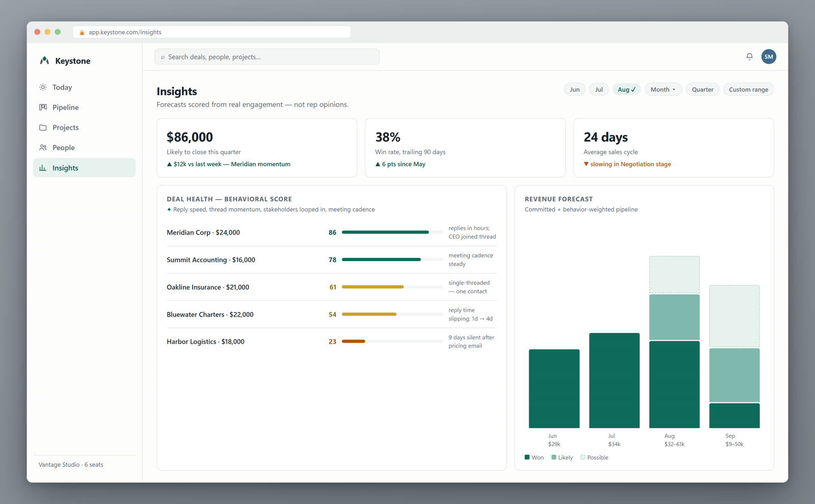Open the Today sun icon
Viewport: 815px width, 504px height.
pos(43,87)
